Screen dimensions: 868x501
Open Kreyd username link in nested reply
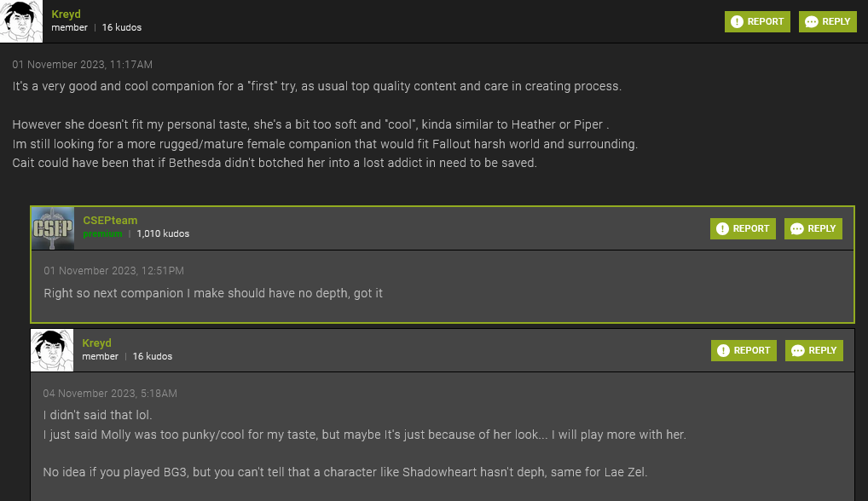(x=97, y=343)
